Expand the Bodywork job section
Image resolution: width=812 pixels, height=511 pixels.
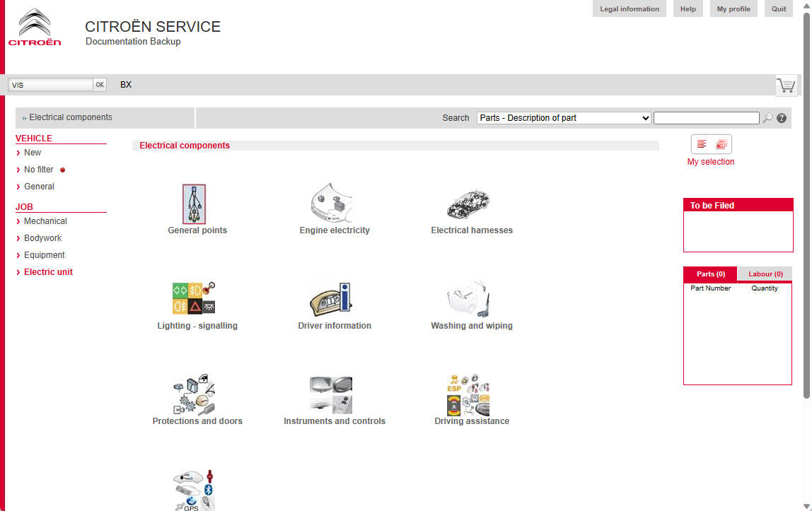[x=42, y=238]
